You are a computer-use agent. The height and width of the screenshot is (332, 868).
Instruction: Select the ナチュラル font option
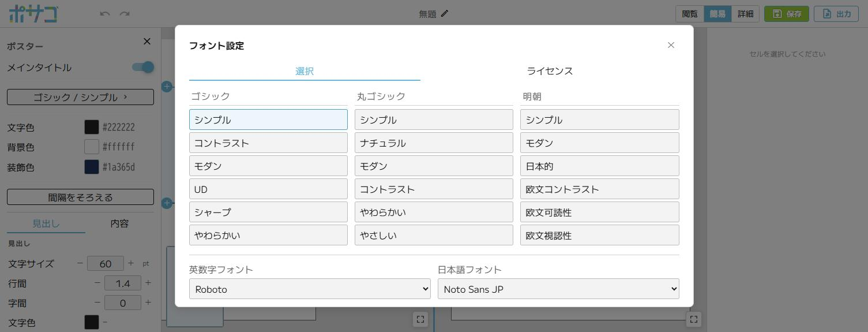coord(434,143)
